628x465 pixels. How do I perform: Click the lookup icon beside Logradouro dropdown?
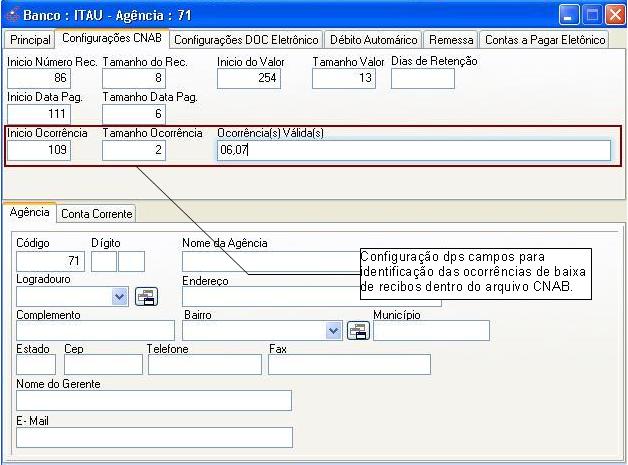tap(146, 296)
